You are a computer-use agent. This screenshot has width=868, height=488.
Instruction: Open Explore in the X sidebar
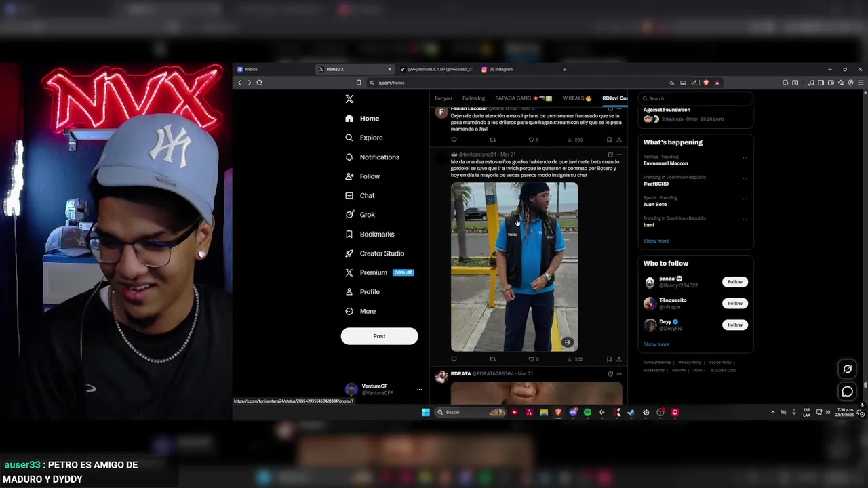click(x=363, y=138)
